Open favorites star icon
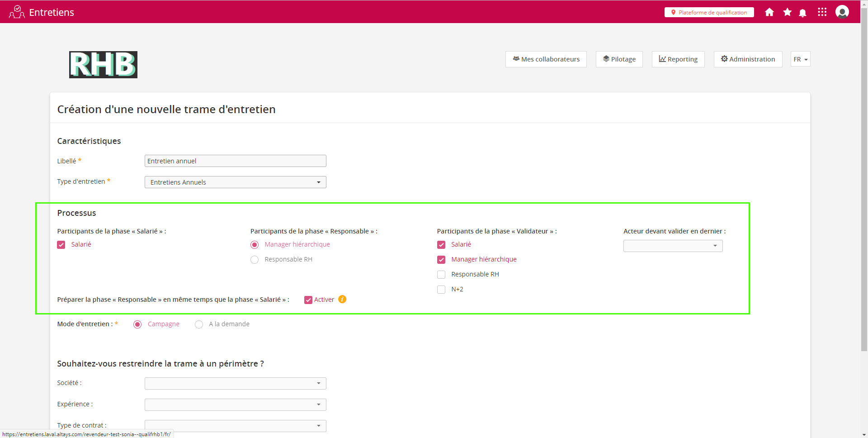This screenshot has height=438, width=868. pos(787,12)
